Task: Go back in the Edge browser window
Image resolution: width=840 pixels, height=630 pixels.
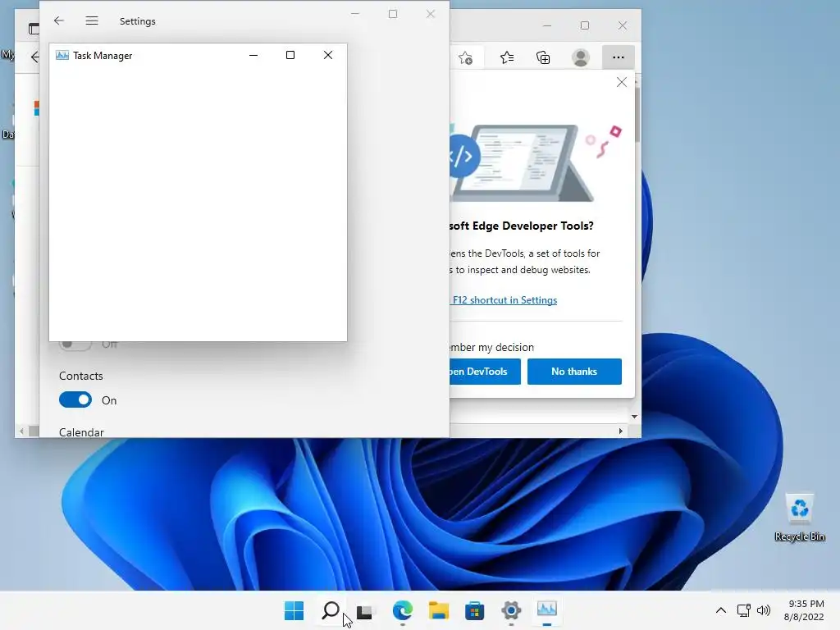Action: coord(34,57)
